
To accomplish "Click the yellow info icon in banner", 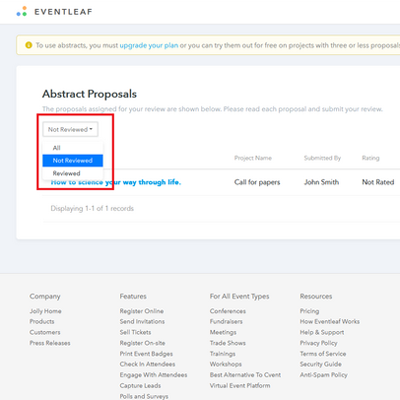I will coord(29,45).
